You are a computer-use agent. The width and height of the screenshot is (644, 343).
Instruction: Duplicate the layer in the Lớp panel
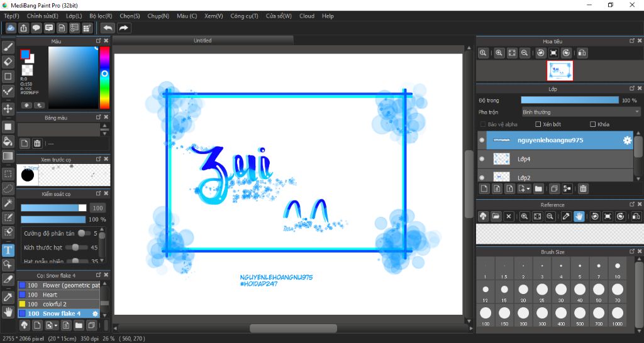(554, 188)
